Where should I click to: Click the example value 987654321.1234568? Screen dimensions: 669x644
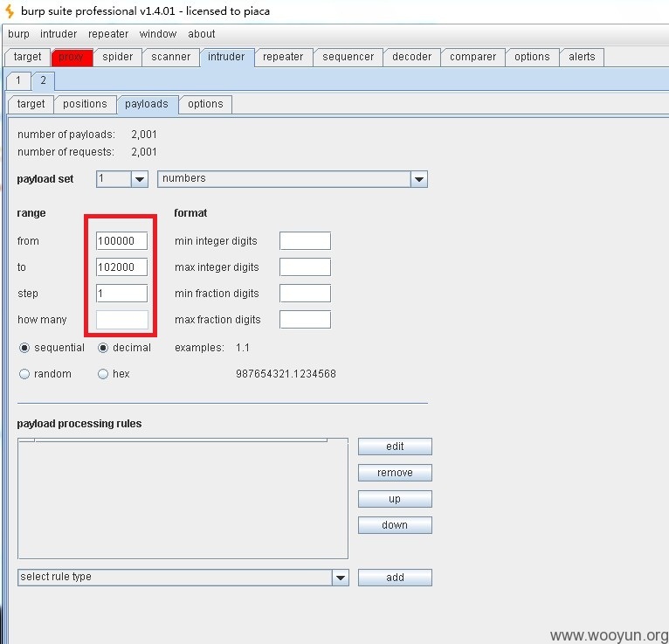(286, 374)
